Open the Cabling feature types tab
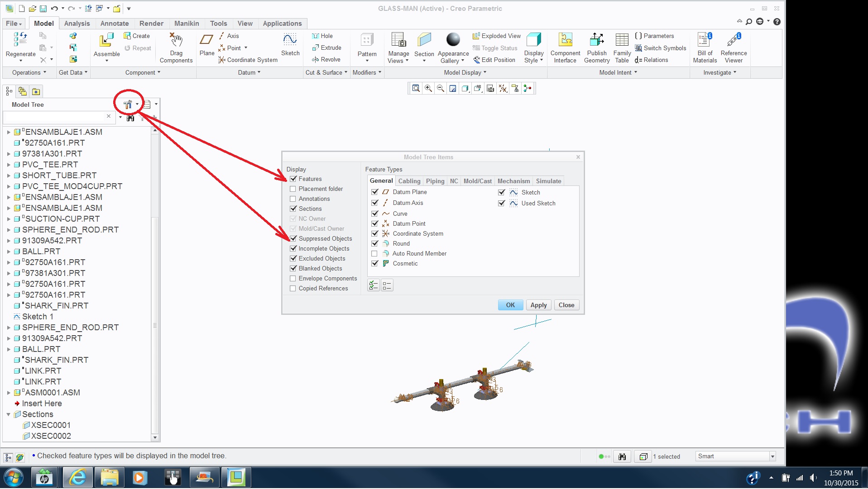 409,181
